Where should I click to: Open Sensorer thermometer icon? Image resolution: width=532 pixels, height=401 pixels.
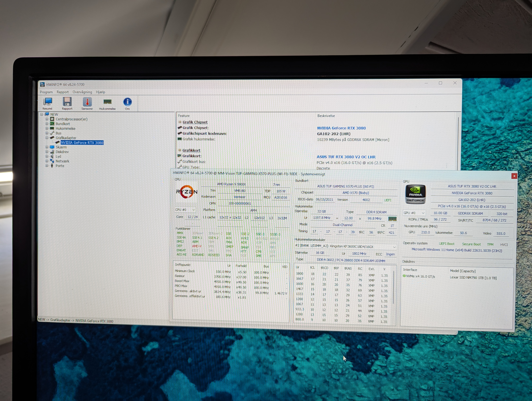tap(87, 102)
